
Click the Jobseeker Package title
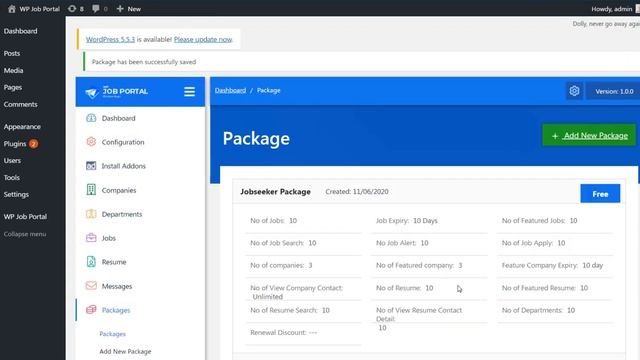click(x=276, y=192)
